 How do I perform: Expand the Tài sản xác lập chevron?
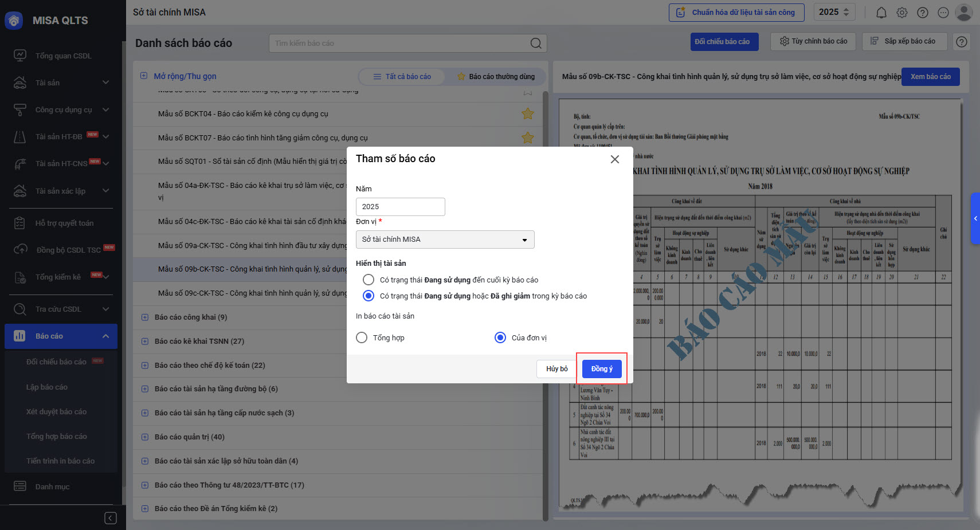[105, 191]
